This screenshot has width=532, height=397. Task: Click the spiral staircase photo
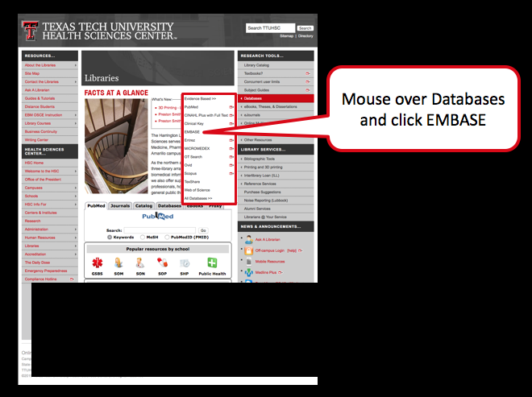pos(116,146)
